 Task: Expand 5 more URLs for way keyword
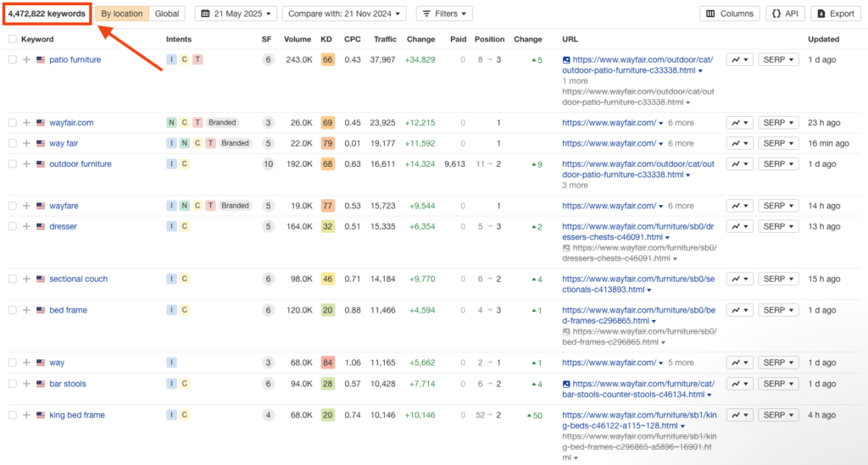click(681, 363)
